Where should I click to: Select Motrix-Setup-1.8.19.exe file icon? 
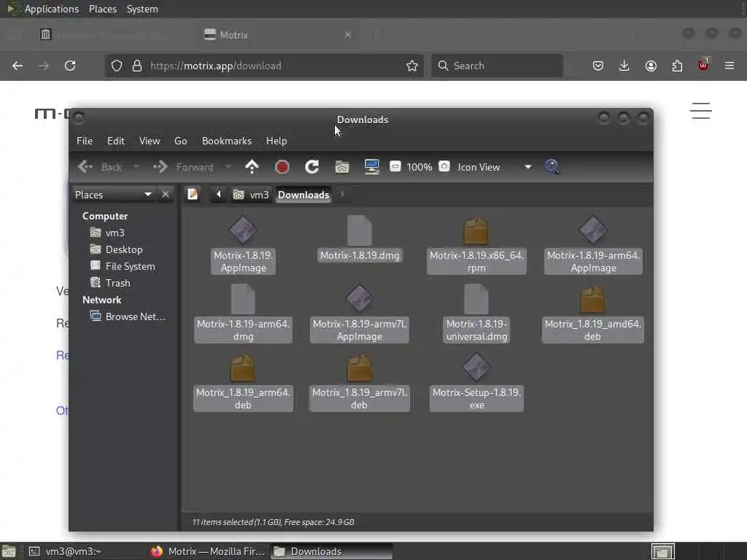click(476, 367)
